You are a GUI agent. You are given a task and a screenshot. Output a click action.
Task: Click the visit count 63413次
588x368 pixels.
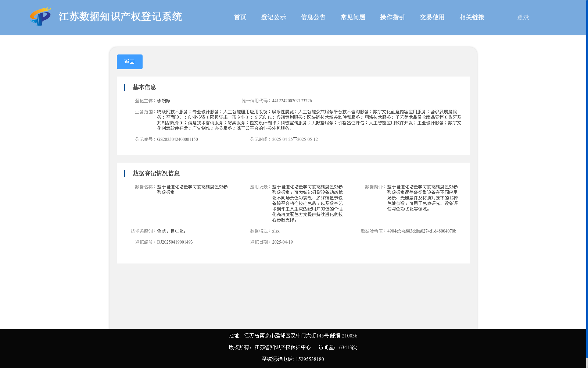(x=348, y=347)
